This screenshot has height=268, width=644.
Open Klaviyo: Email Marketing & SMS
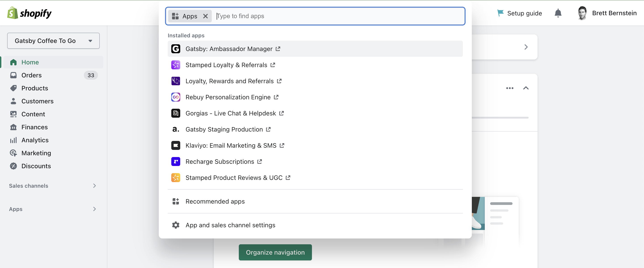tap(315, 145)
